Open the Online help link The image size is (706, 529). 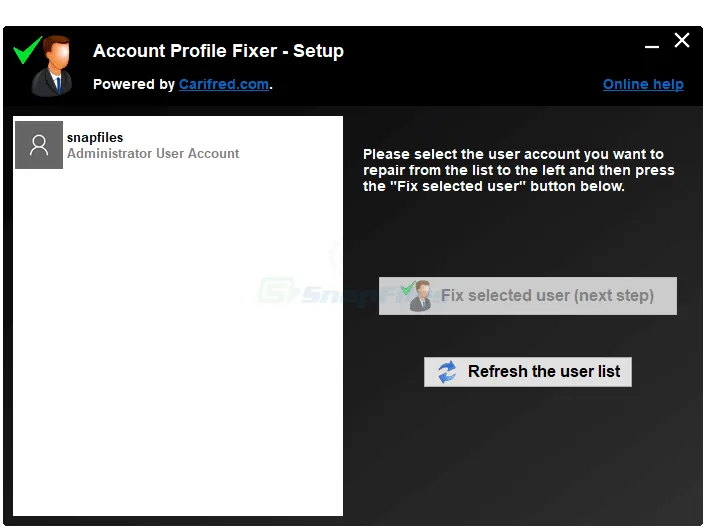643,85
